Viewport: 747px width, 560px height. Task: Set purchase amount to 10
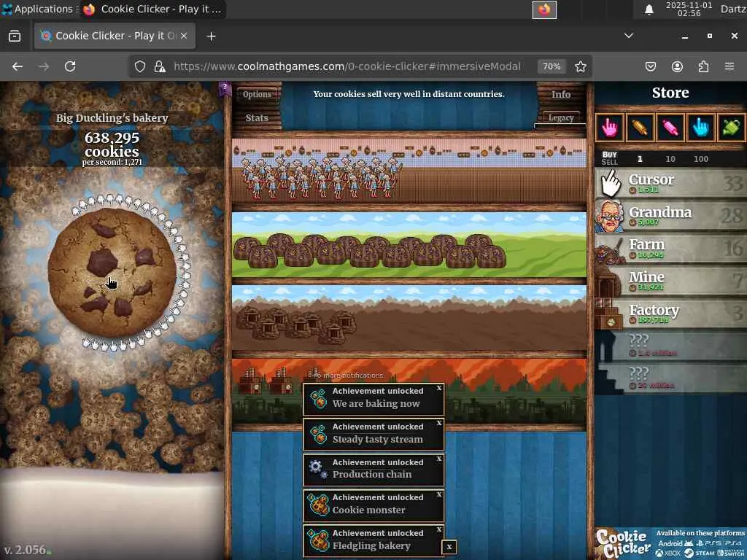(670, 158)
